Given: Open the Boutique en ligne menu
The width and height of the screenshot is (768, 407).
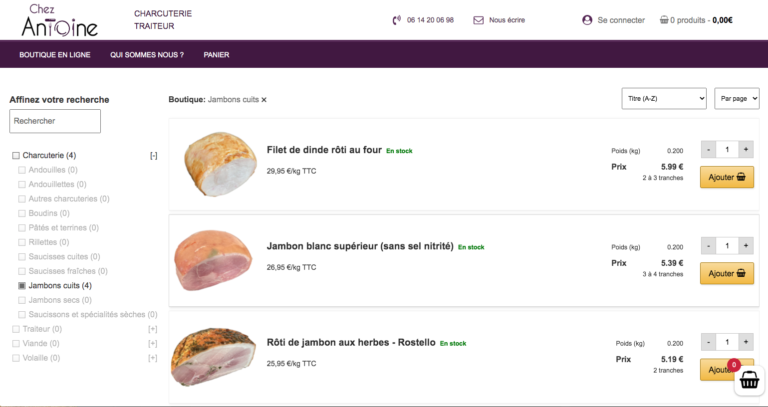Looking at the screenshot, I should (x=55, y=54).
